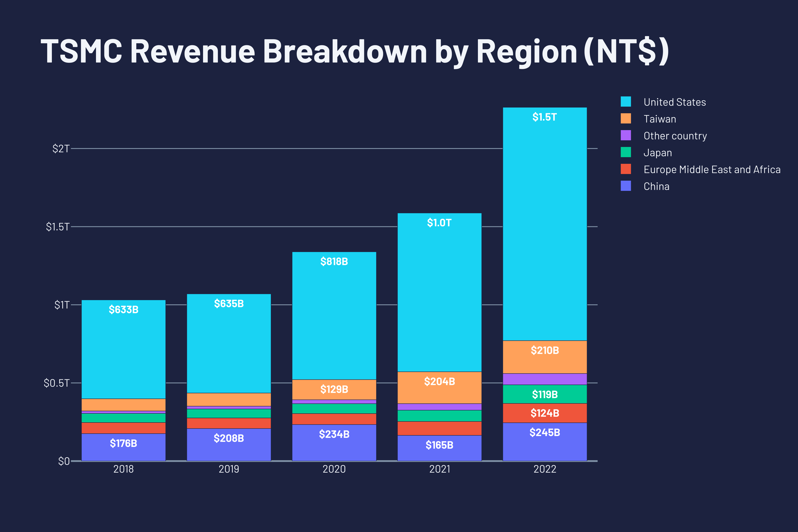Viewport: 798px width, 532px height.
Task: Click the China legend color swatch
Action: tap(626, 186)
